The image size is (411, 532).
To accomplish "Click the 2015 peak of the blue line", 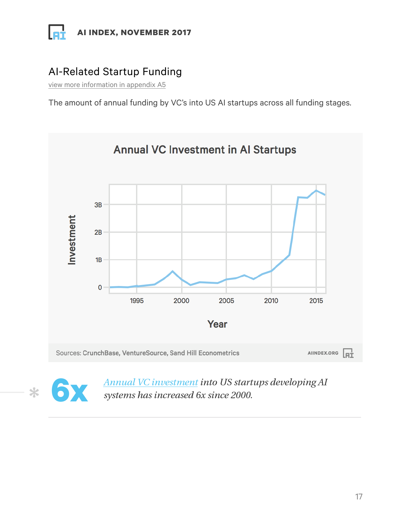I will (316, 191).
